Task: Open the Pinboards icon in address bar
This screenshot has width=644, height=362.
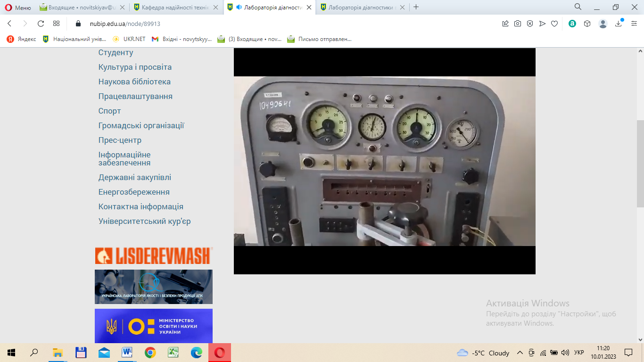Action: 505,24
